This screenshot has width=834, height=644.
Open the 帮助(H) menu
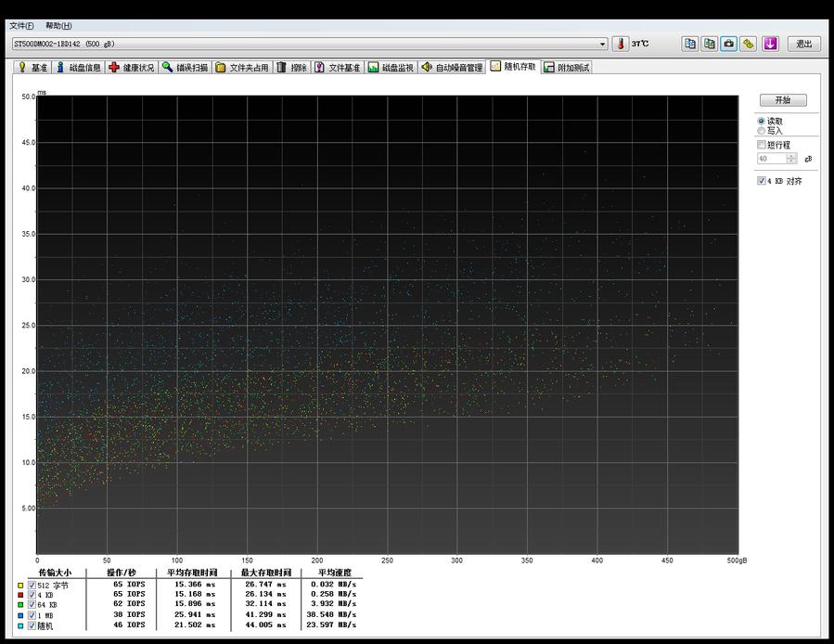(x=58, y=26)
